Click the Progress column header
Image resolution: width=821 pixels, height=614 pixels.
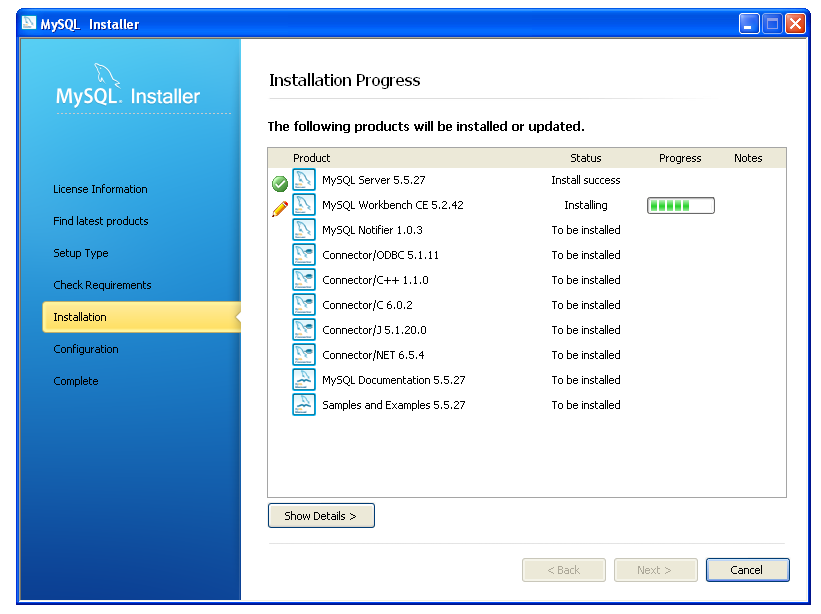[680, 158]
